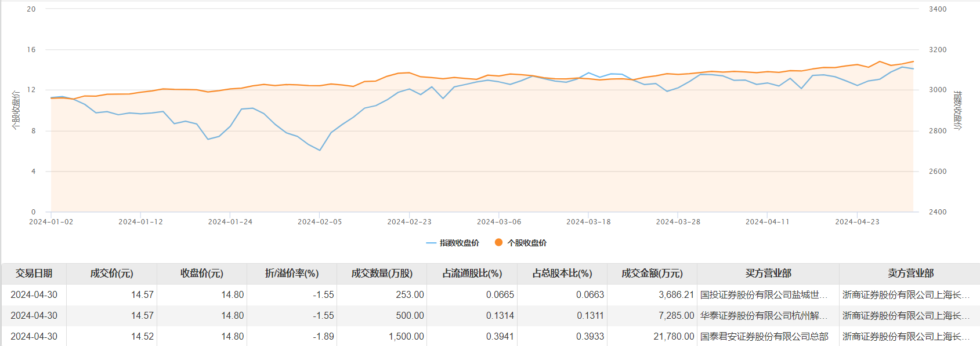Toggle the 个股收盘价 legend series

[x=520, y=243]
